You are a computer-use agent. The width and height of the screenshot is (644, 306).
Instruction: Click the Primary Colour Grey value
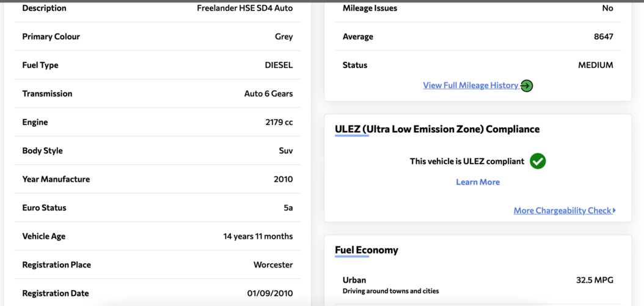[x=284, y=37]
